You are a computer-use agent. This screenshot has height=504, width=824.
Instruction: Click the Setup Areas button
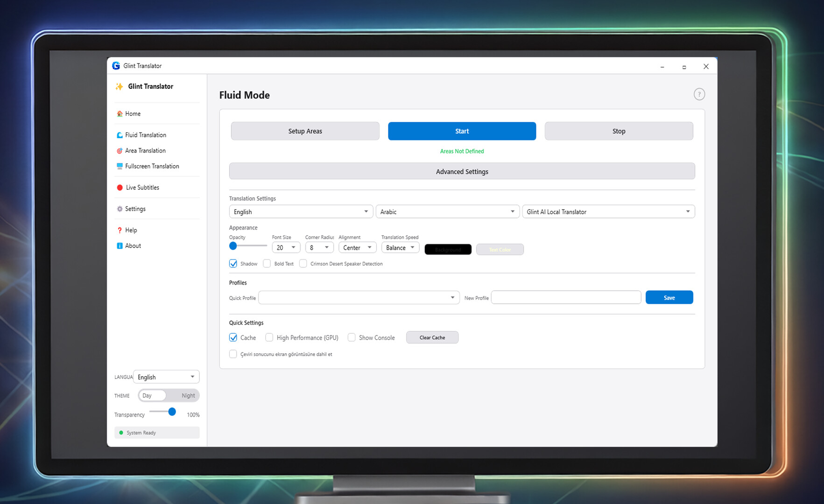pyautogui.click(x=305, y=131)
